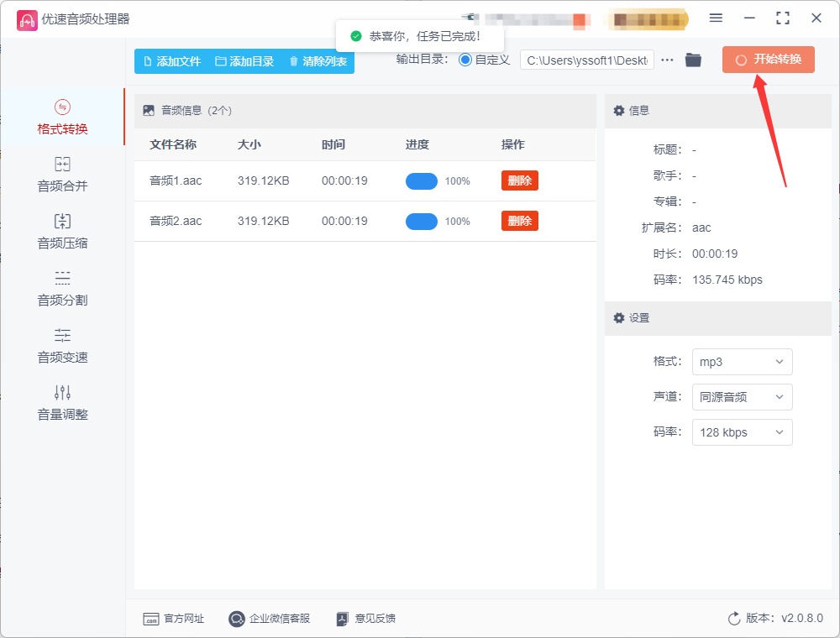
Task: Click 添加目录 add folder button
Action: coord(244,61)
